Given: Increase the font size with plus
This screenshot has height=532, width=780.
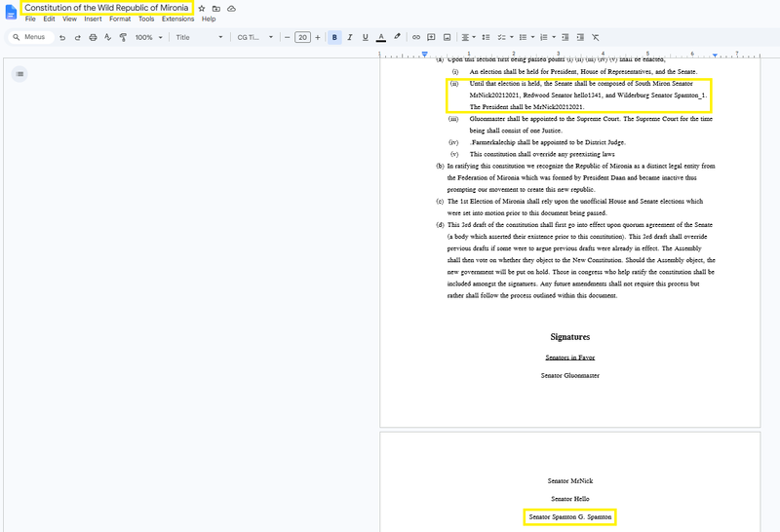Looking at the screenshot, I should 318,37.
